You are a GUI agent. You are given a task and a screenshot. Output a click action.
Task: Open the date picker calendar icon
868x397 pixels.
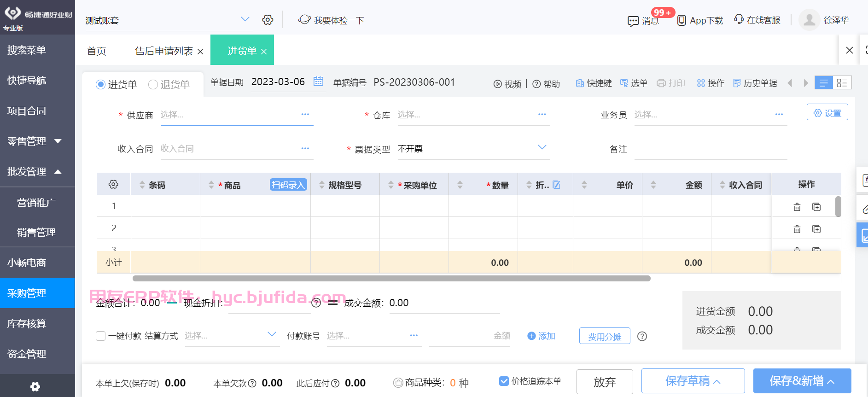[x=318, y=82]
